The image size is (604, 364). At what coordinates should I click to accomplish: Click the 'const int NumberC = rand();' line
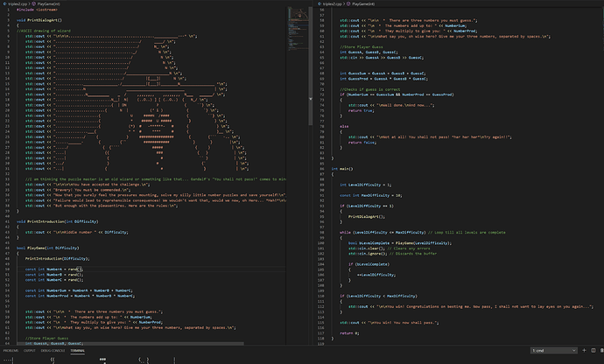[54, 280]
